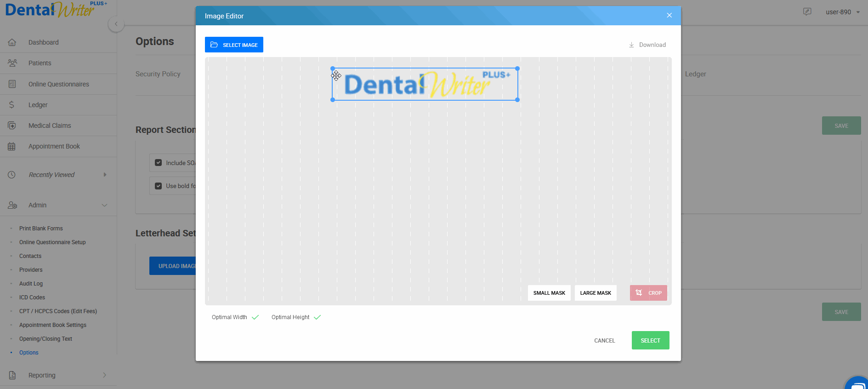Click Save button in Letterhead section

click(x=841, y=312)
